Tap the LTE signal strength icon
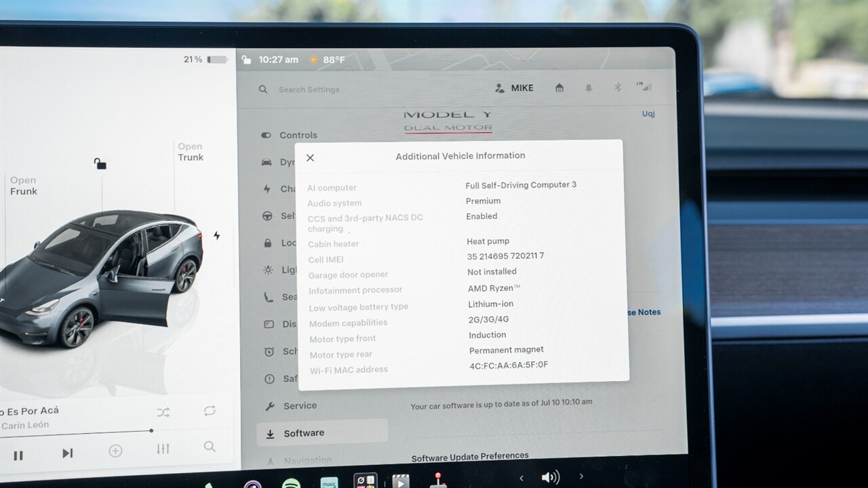The height and width of the screenshot is (488, 868). click(x=644, y=87)
